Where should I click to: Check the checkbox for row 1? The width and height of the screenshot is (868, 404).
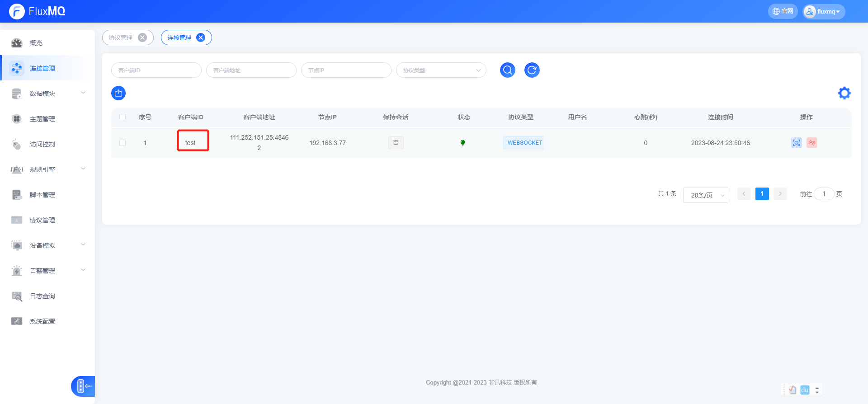pos(123,143)
